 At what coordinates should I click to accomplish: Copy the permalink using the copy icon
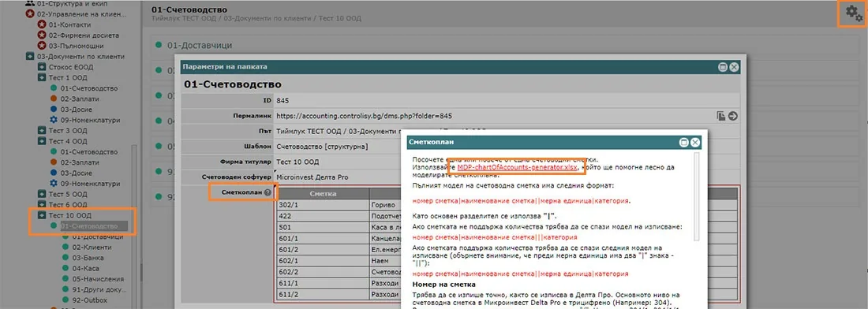coord(720,116)
